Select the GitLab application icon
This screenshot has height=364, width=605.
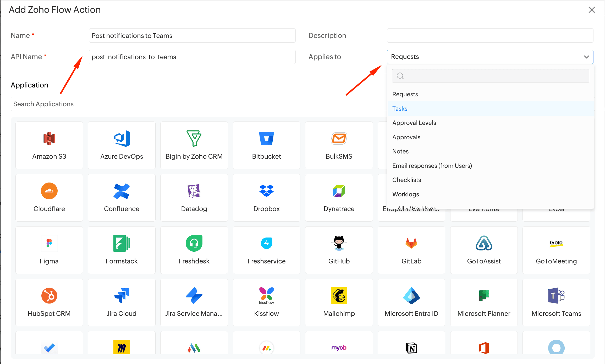tap(411, 243)
